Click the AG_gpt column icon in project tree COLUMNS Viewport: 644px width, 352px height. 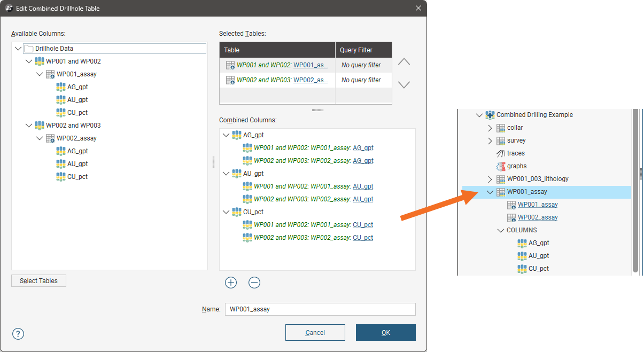pyautogui.click(x=522, y=243)
